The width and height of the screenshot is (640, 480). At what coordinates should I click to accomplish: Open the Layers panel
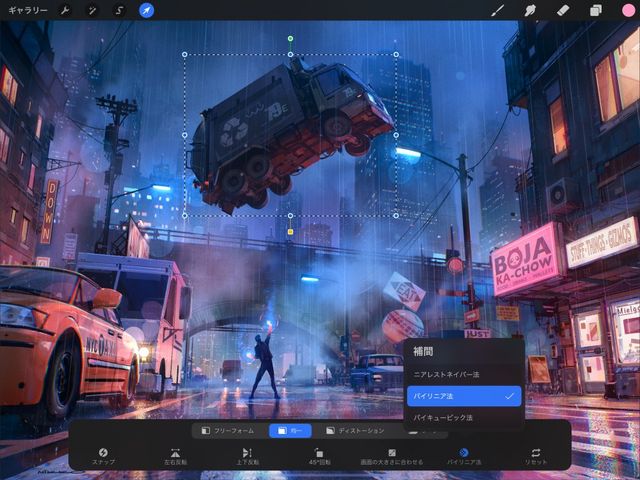click(x=596, y=10)
